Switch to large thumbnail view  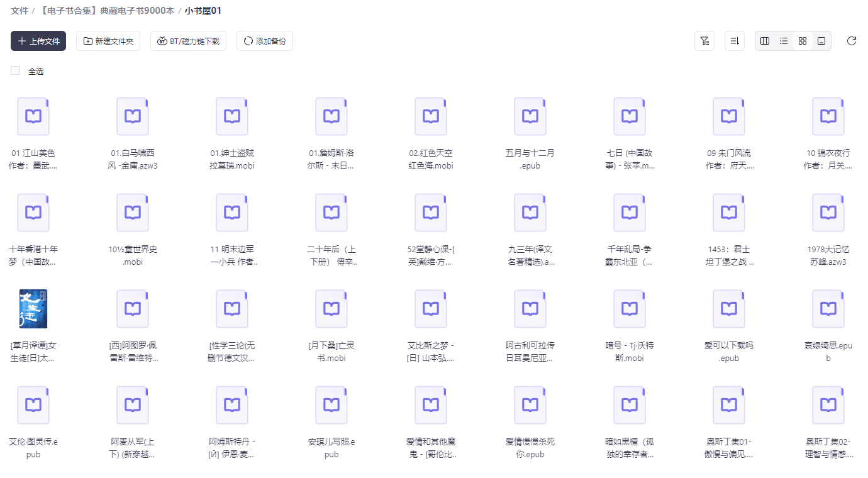point(821,41)
